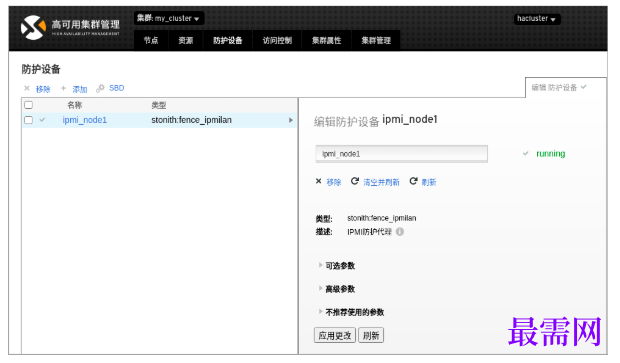
Task: Click the 防护设备 page heading
Action: (x=41, y=69)
